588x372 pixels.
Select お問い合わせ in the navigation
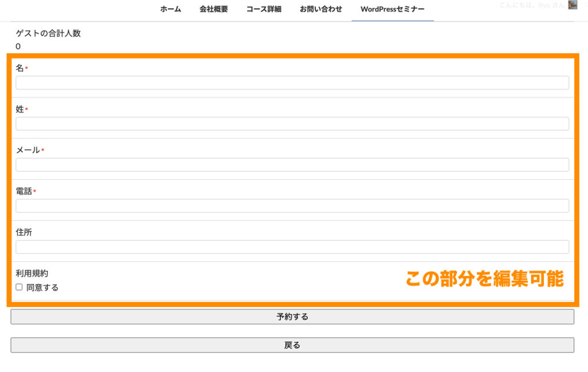[x=320, y=9]
